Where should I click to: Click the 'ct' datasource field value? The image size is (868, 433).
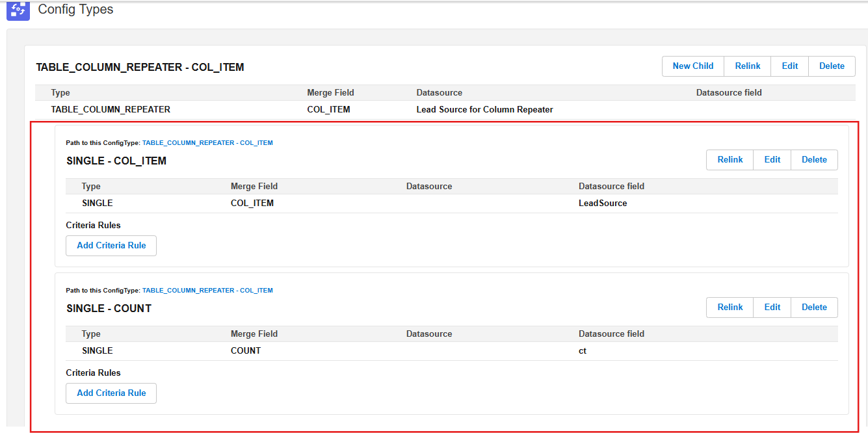[x=583, y=351]
